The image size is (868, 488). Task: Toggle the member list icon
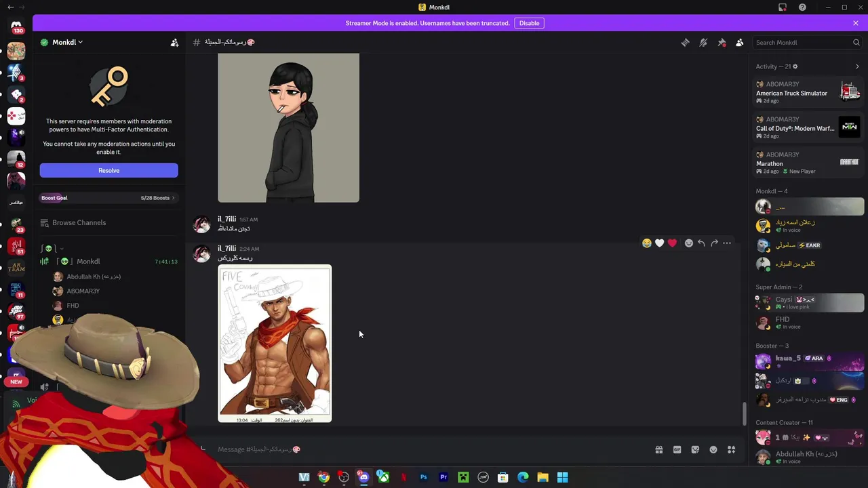(740, 42)
